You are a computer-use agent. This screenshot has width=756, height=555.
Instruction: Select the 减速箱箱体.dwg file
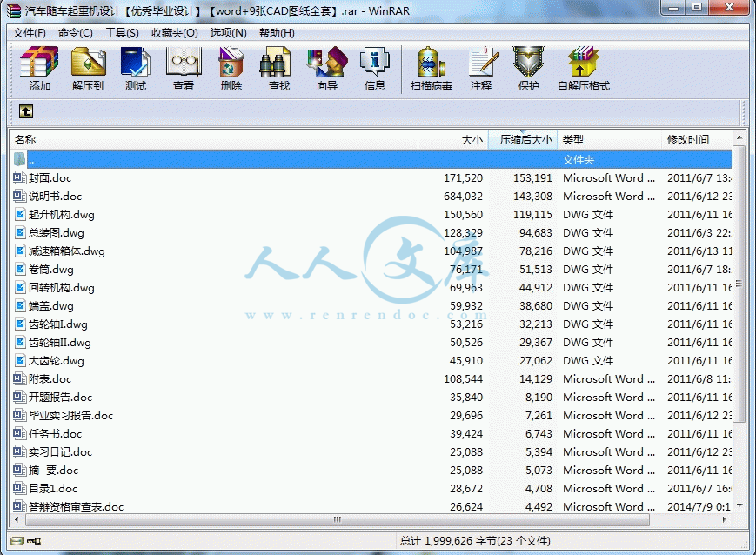click(x=66, y=251)
